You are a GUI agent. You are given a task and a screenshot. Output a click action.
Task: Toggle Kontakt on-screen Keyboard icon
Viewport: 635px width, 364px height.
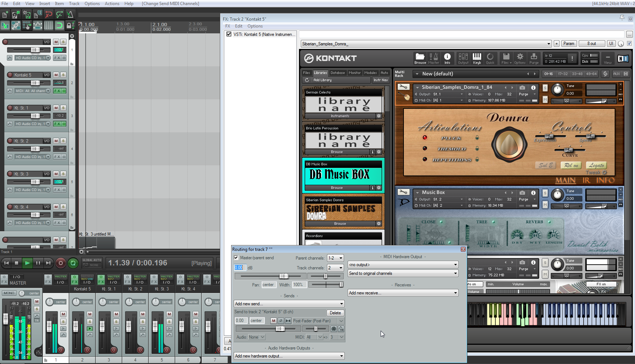(x=477, y=58)
